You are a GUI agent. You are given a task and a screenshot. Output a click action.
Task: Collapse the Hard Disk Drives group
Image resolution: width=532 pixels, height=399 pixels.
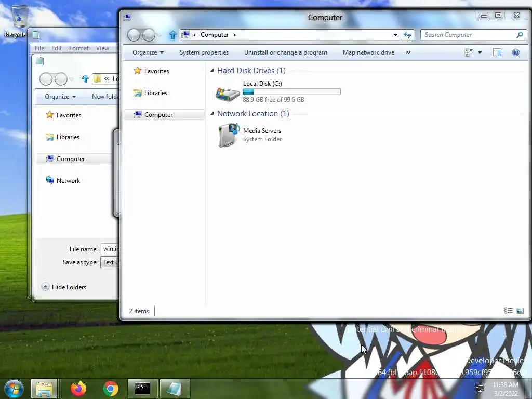point(212,71)
